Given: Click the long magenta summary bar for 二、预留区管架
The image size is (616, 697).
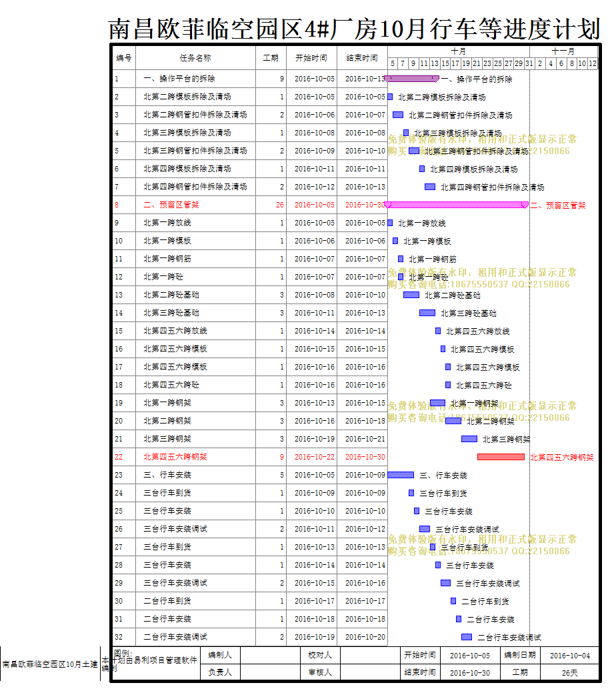Looking at the screenshot, I should [457, 205].
